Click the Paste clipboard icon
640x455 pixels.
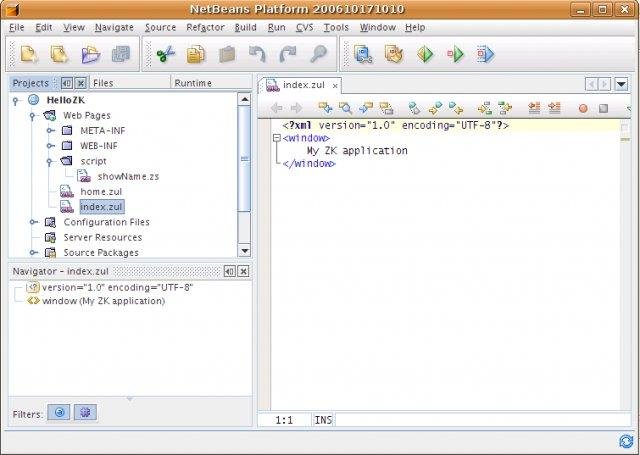[227, 54]
